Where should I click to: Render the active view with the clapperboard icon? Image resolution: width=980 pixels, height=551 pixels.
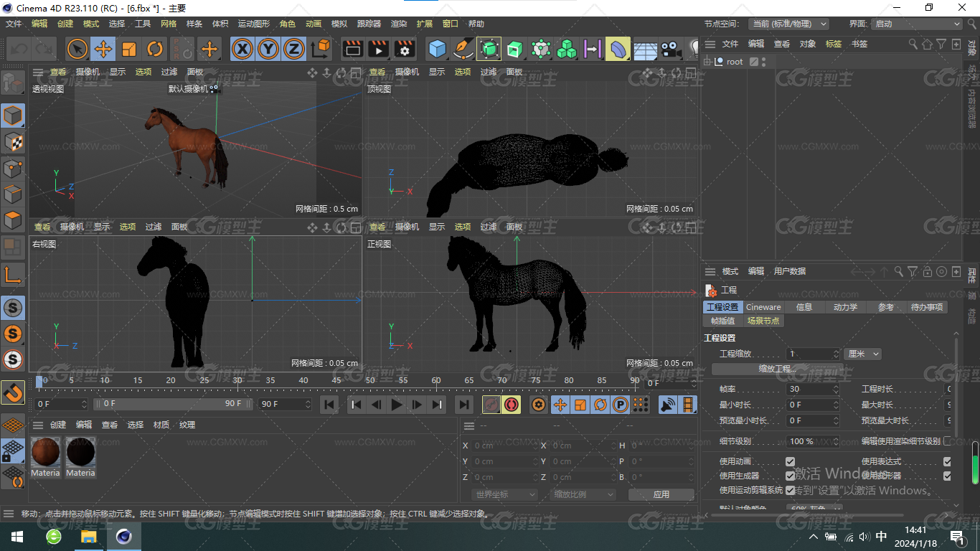pyautogui.click(x=352, y=49)
